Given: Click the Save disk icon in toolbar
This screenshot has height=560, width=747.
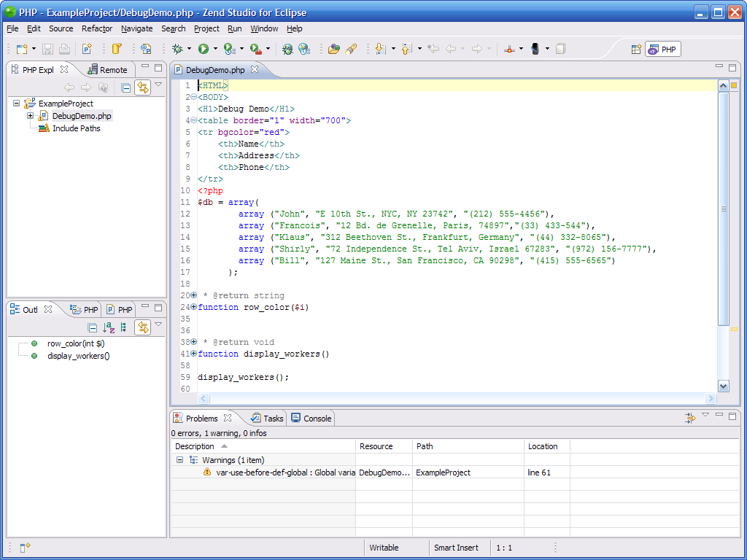Looking at the screenshot, I should point(47,49).
